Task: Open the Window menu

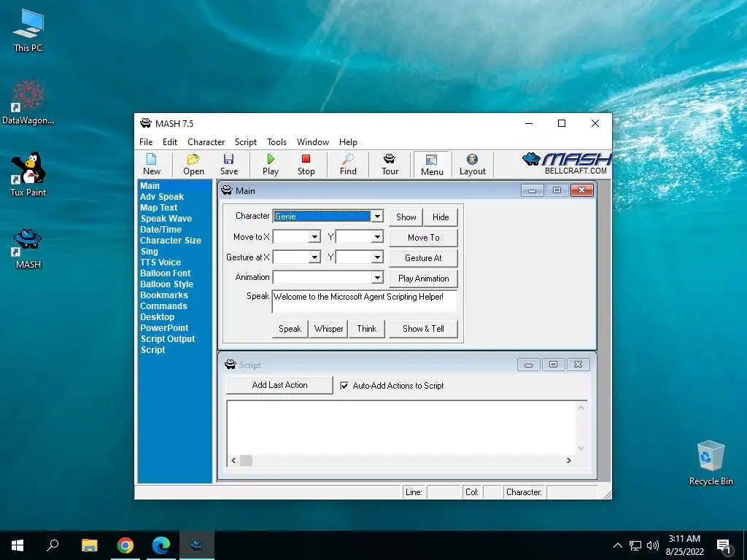Action: click(312, 142)
